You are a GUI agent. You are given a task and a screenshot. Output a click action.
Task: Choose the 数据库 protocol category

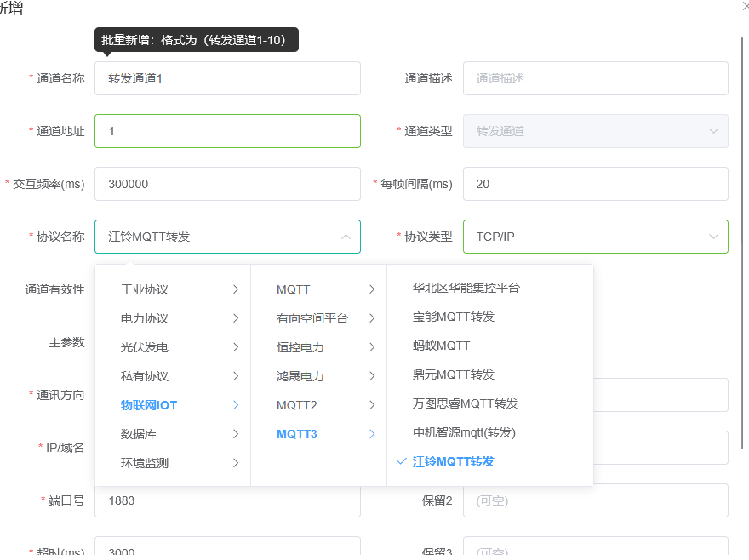point(139,434)
